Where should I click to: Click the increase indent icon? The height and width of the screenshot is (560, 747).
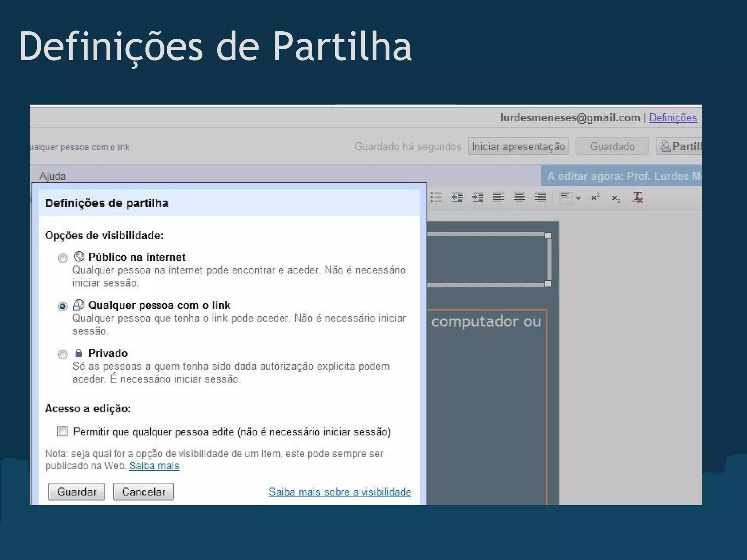[x=478, y=197]
